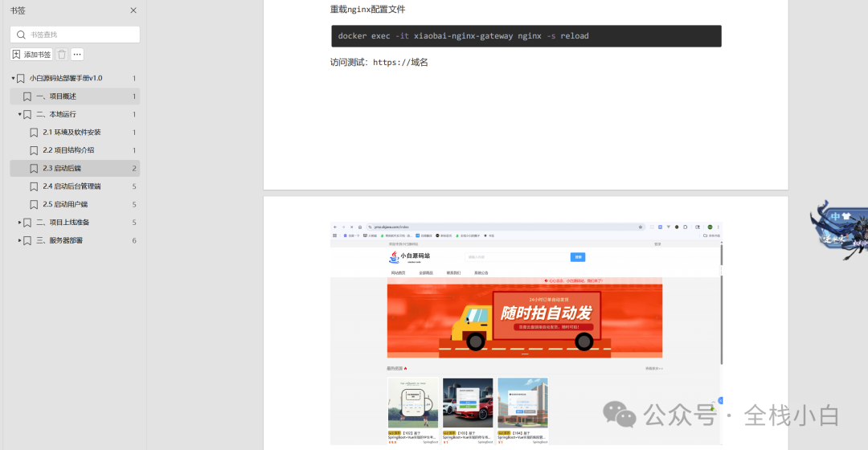Jump to bookmark 二、本地运行

[56, 114]
